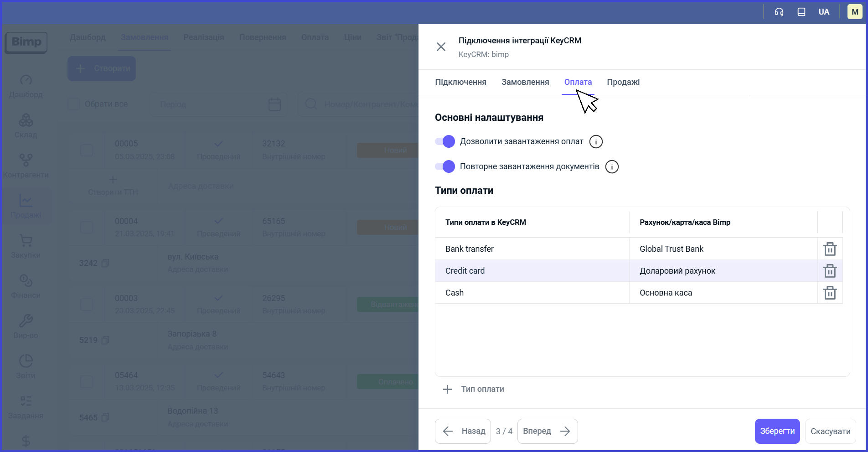Delete the Credit card payment row
Image resolution: width=868 pixels, height=452 pixels.
coord(830,271)
